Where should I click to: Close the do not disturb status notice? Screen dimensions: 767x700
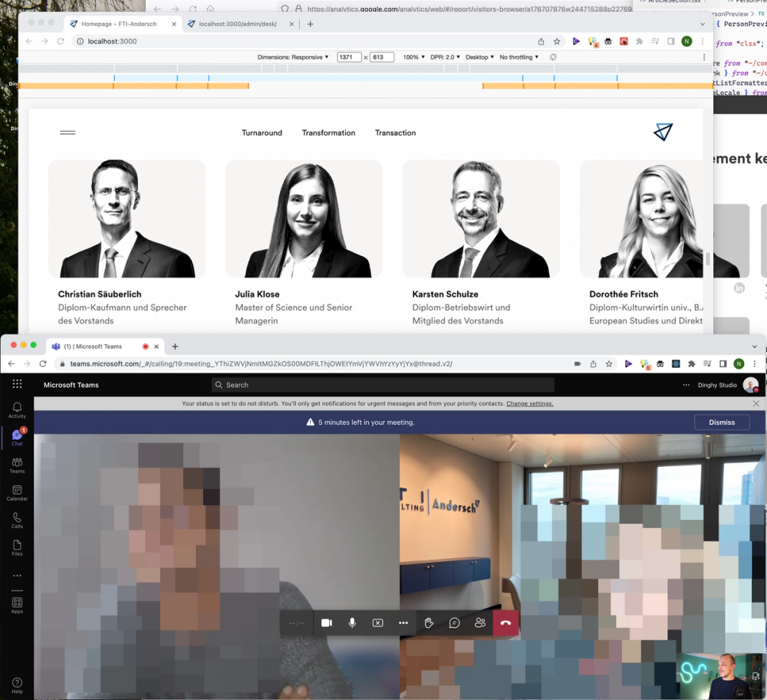[755, 404]
